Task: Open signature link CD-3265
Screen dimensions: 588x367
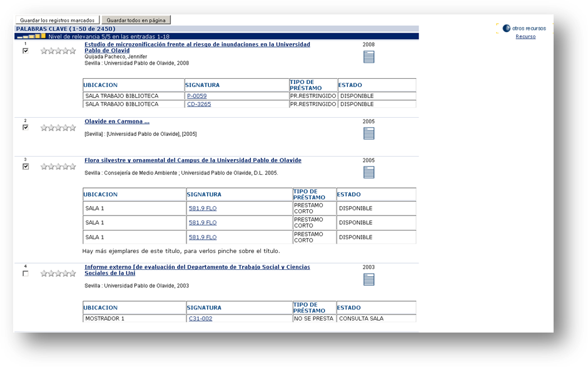Action: [x=198, y=104]
